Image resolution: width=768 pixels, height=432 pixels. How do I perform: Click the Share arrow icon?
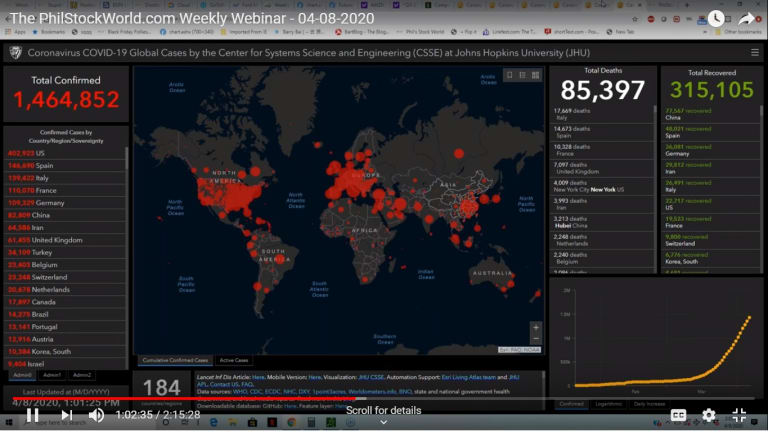(x=746, y=19)
